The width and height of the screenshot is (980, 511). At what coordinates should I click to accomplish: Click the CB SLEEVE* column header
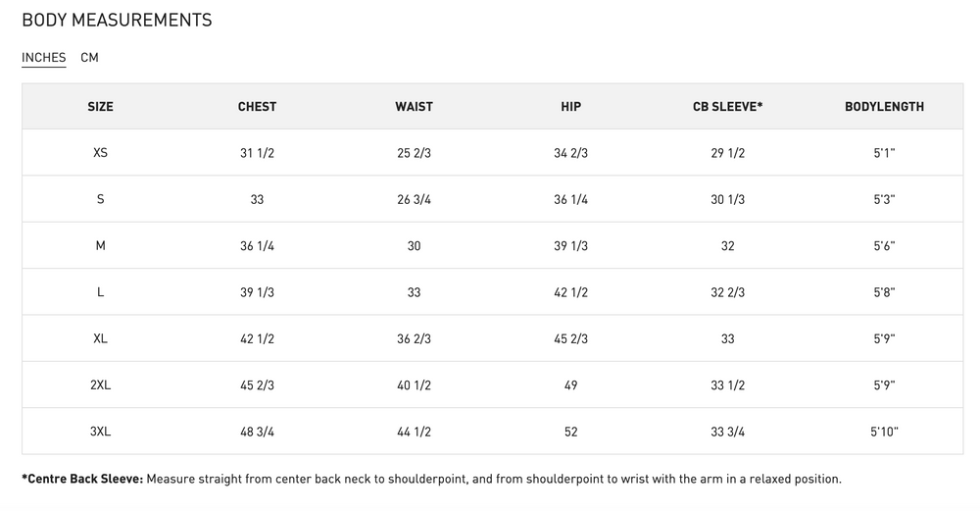(727, 106)
